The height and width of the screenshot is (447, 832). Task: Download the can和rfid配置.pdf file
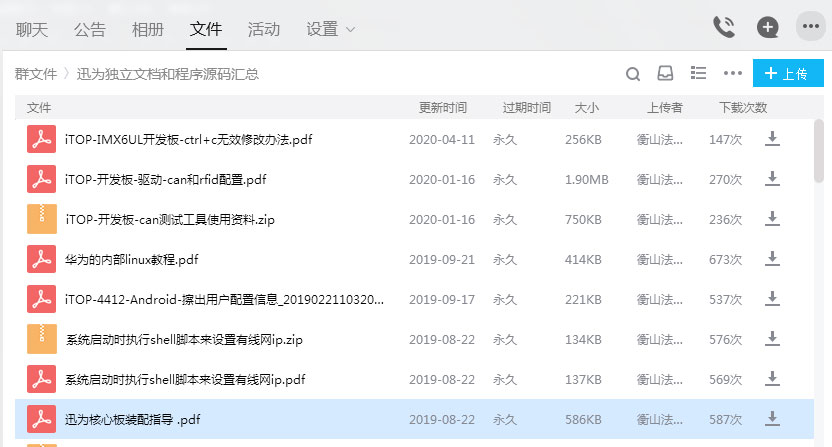pyautogui.click(x=773, y=179)
